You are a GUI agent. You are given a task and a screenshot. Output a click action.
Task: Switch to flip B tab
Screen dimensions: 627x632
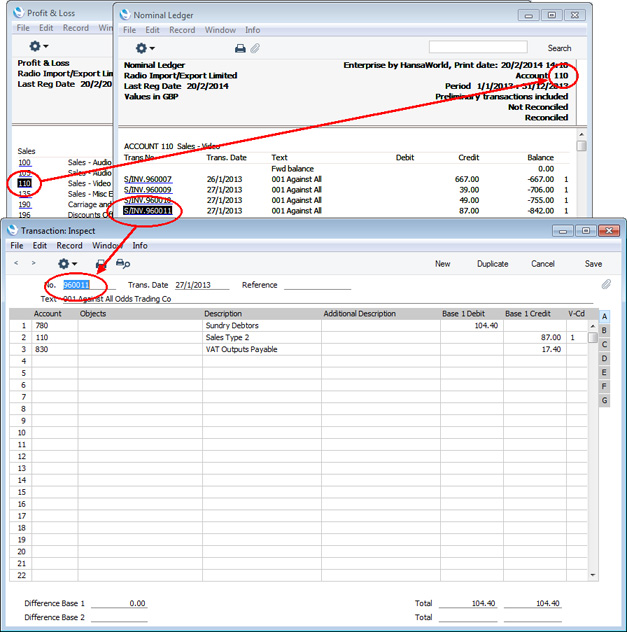click(604, 331)
